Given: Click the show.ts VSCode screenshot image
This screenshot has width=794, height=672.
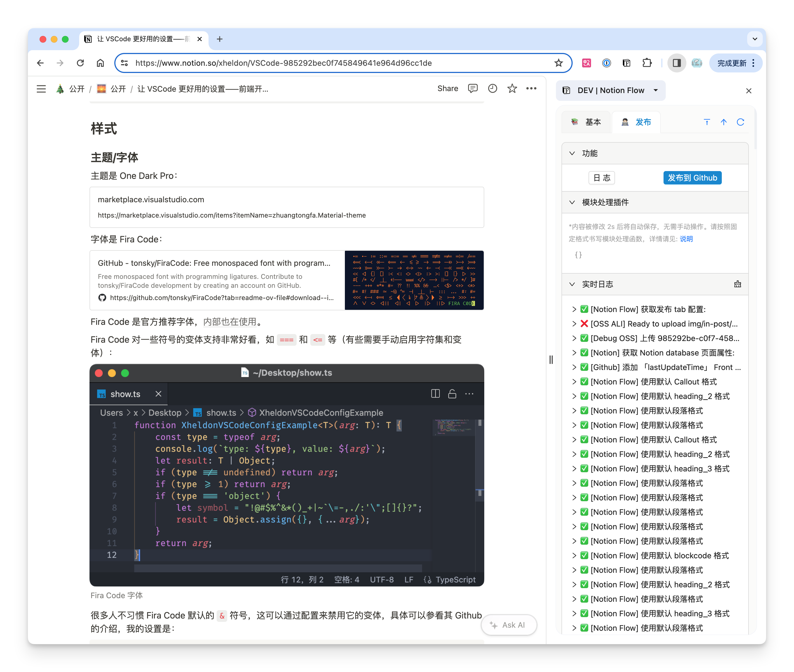Looking at the screenshot, I should [287, 475].
